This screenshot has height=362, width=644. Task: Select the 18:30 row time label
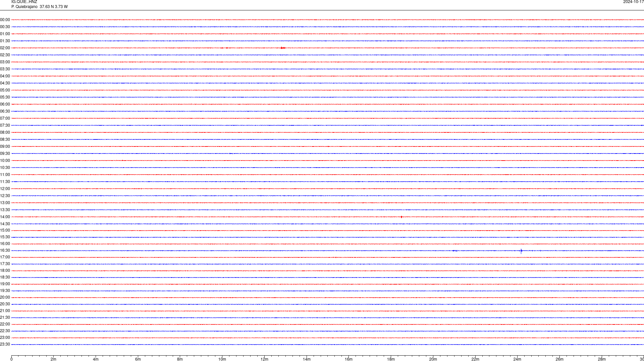pos(5,277)
